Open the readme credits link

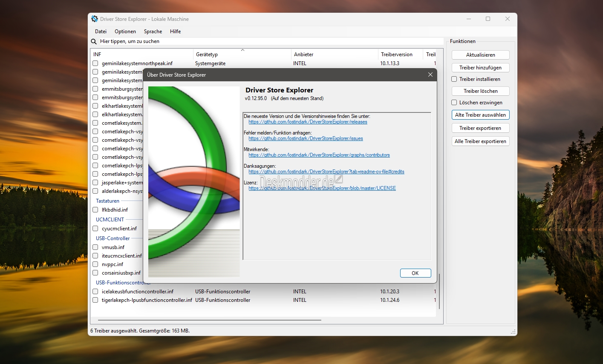click(x=326, y=172)
